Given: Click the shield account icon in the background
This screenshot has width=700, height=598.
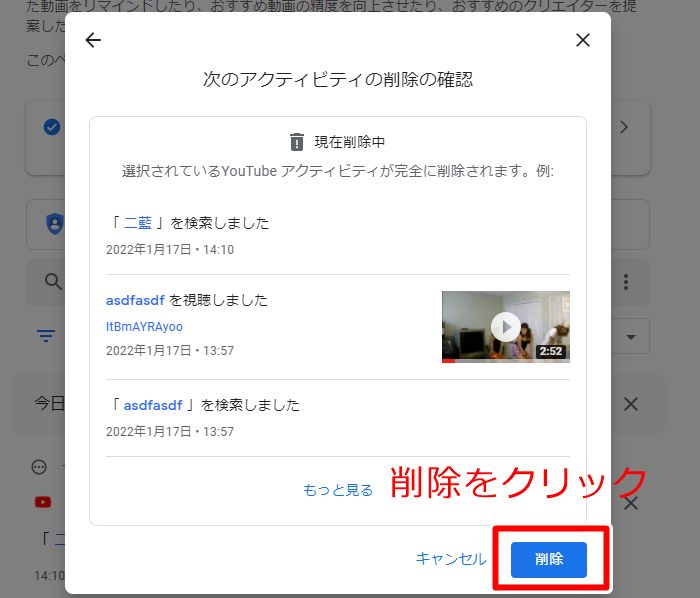Looking at the screenshot, I should point(55,224).
